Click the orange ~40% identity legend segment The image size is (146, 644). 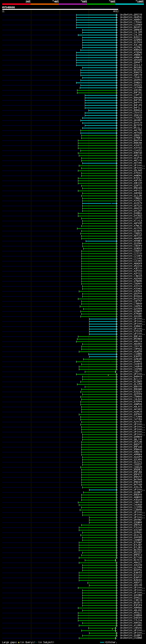(x=45, y=4)
